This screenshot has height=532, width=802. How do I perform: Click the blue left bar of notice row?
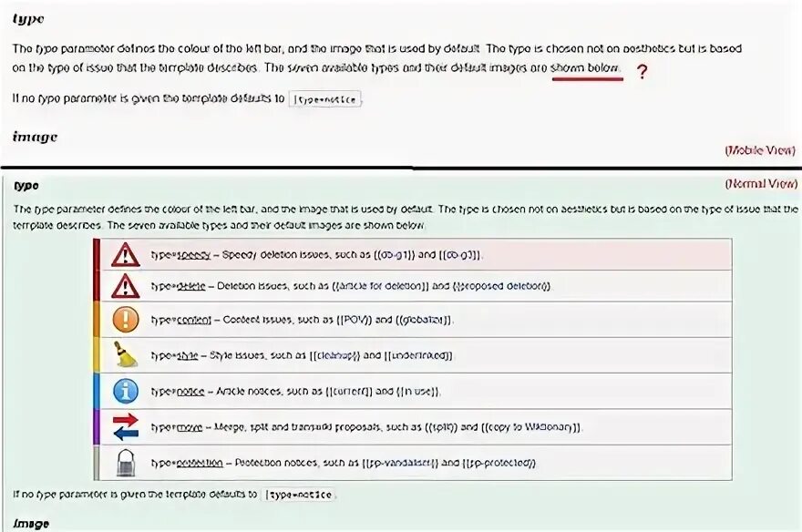coord(97,391)
